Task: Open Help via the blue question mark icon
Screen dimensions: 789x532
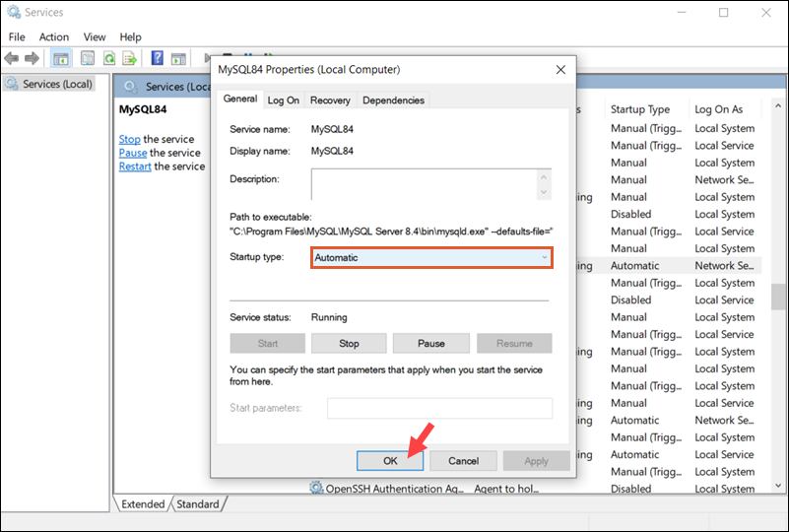Action: 157,59
